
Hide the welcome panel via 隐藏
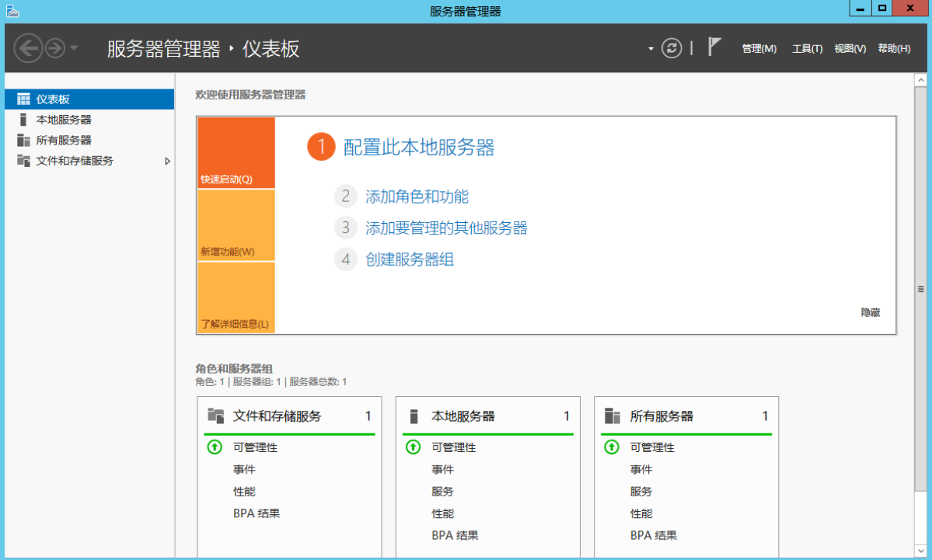870,312
